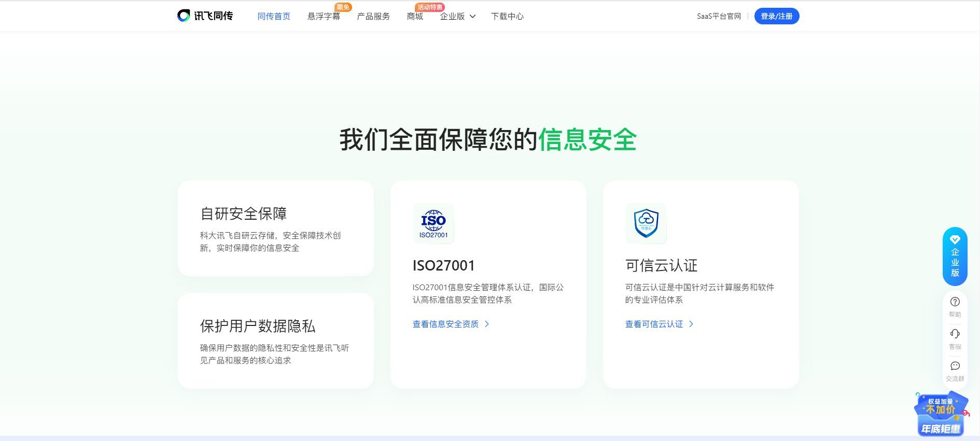Screen dimensions: 980x441
Task: Click the floating 企业版 side button
Action: point(955,257)
